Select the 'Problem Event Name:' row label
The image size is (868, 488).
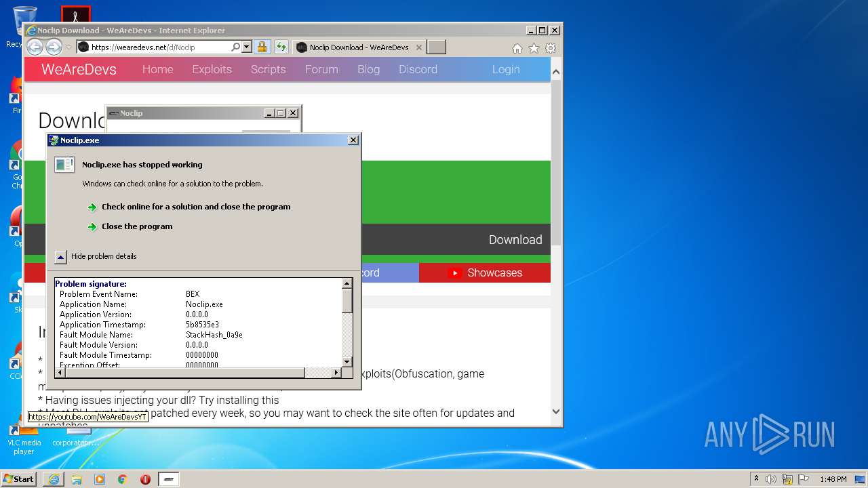pyautogui.click(x=98, y=294)
